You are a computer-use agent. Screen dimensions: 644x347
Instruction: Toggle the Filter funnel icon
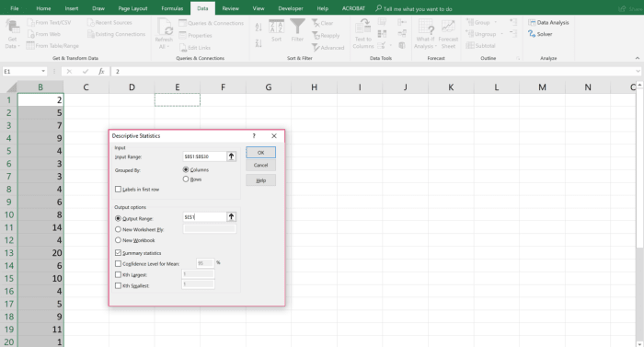pyautogui.click(x=297, y=27)
